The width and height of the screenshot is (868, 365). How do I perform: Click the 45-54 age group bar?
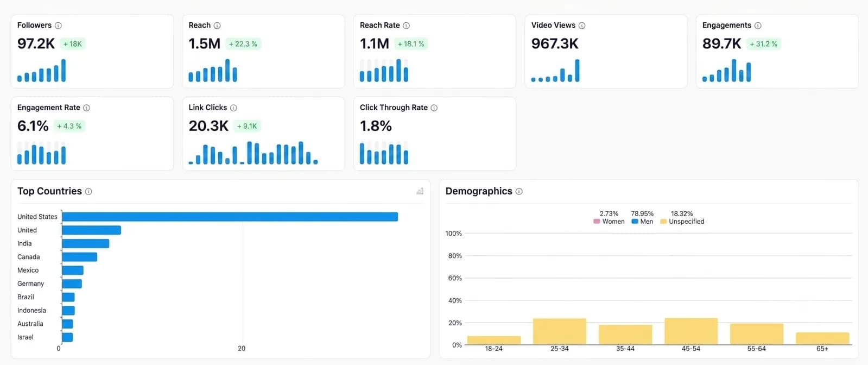[x=691, y=331]
